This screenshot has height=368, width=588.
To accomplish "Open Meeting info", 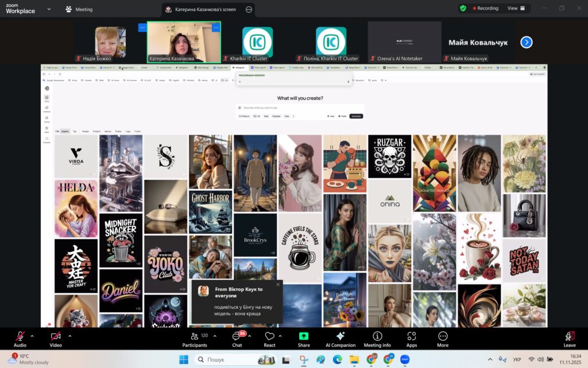I will pos(377,338).
